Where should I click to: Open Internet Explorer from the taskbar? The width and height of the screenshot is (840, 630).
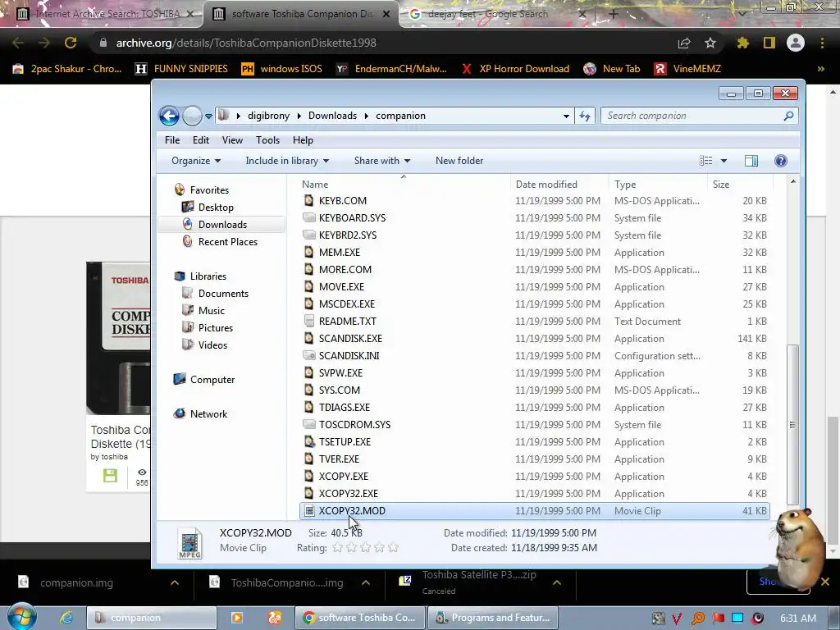pos(66,618)
